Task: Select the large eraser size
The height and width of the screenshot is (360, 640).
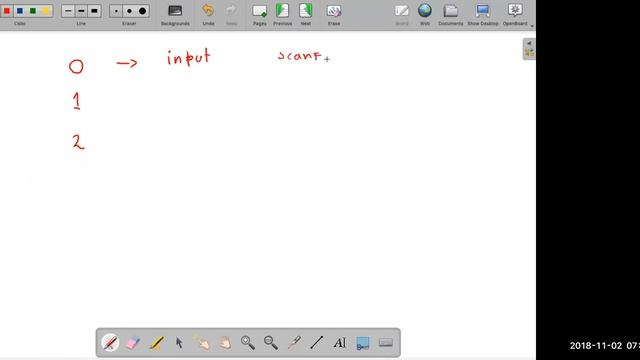Action: 142,11
